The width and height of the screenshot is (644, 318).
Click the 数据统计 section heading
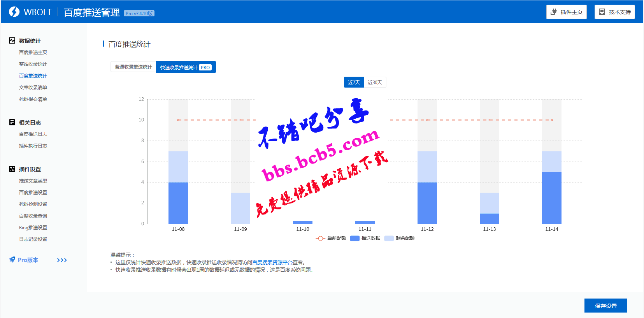[30, 41]
